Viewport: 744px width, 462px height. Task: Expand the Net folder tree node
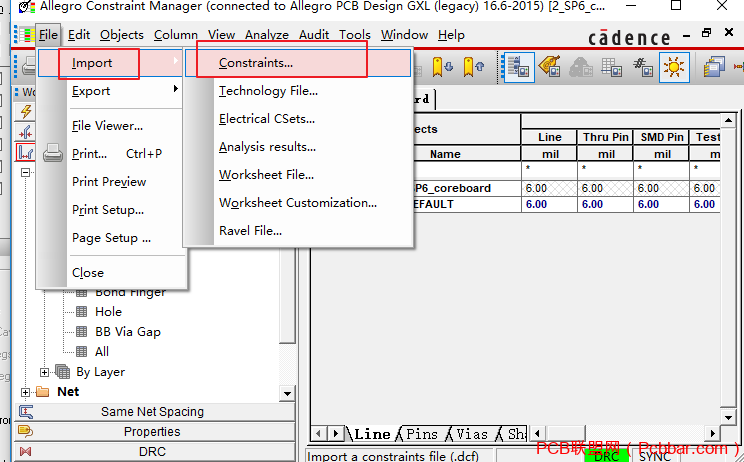coord(25,392)
